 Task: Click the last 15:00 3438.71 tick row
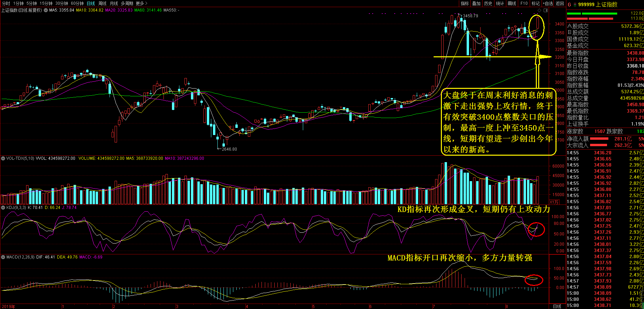coord(605,305)
